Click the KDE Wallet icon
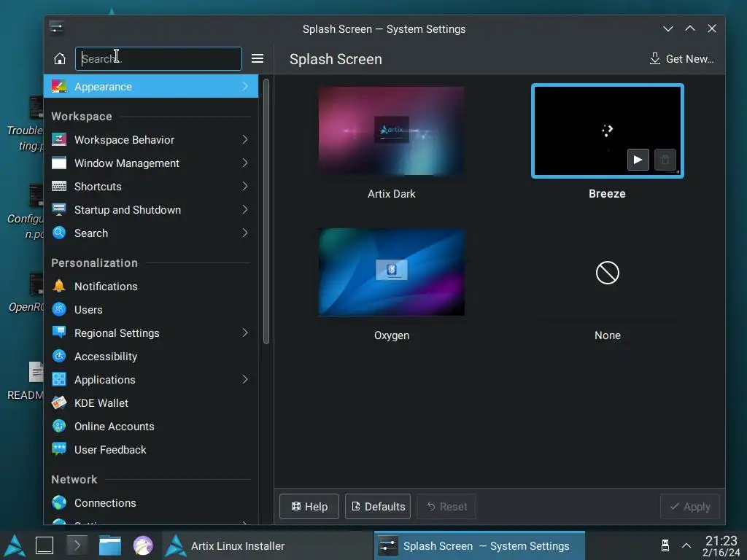This screenshot has height=560, width=747. 59,402
